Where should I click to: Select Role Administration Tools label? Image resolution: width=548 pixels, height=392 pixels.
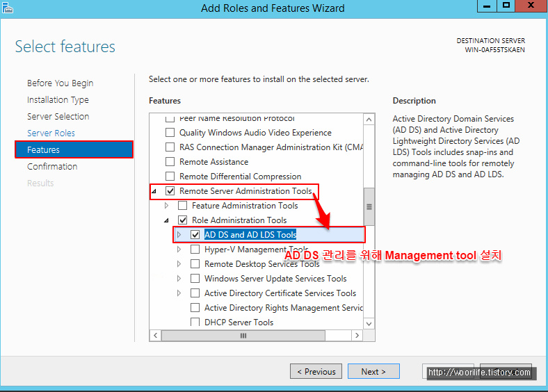239,220
